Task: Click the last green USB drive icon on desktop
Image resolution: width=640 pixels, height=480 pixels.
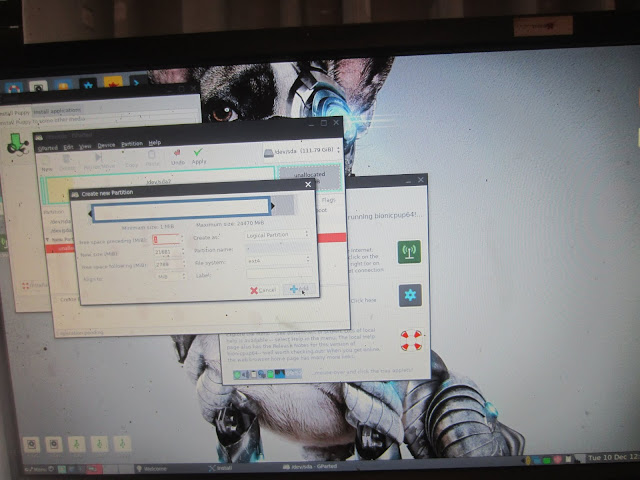Action: tap(122, 443)
